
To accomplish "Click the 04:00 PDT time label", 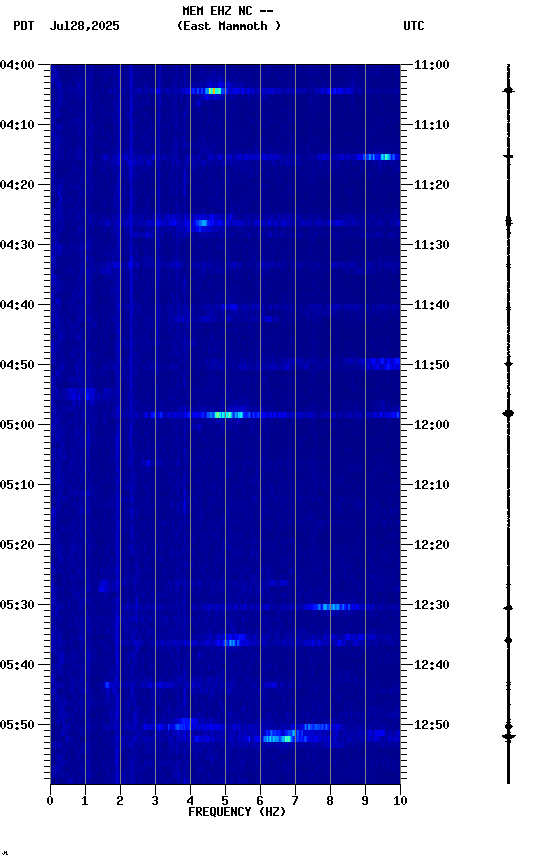I will coord(17,64).
